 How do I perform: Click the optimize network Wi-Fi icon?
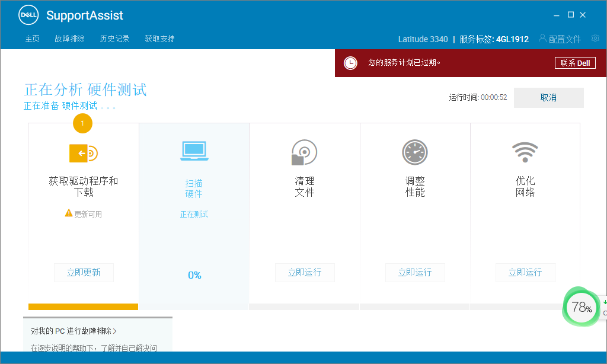[525, 152]
